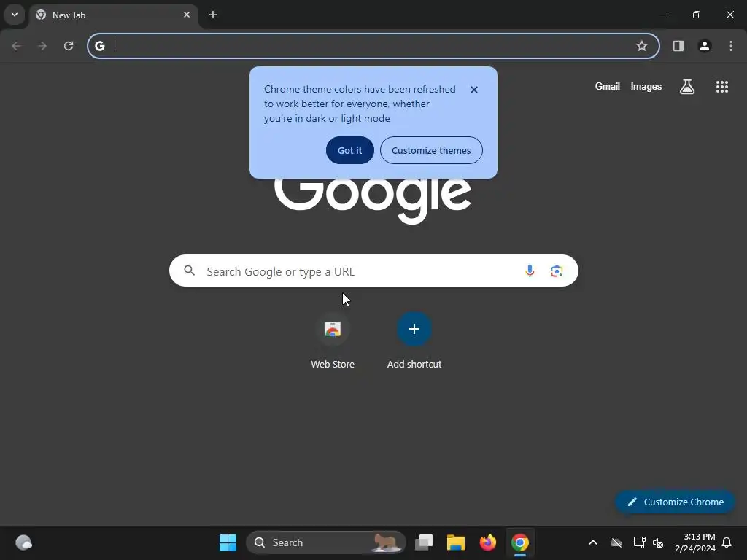The image size is (747, 560).
Task: Search by image with Google Lens
Action: point(557,271)
